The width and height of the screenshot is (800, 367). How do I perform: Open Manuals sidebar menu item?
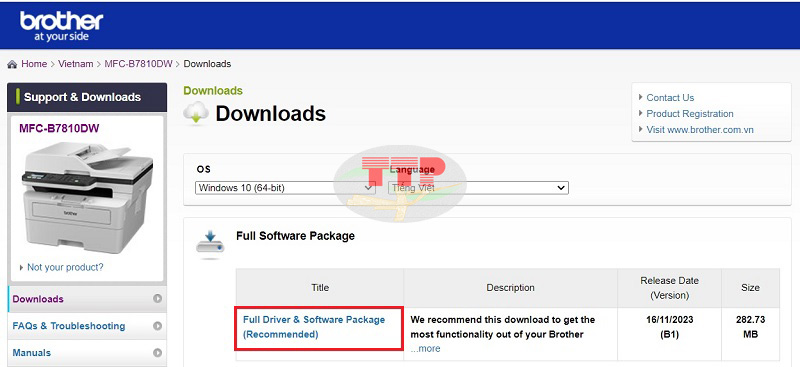click(87, 353)
